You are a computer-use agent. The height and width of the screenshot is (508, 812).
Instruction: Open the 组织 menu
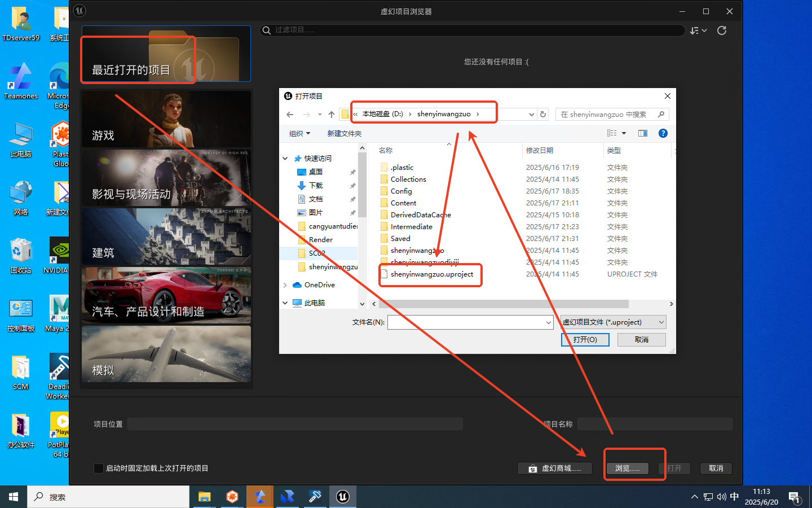299,134
